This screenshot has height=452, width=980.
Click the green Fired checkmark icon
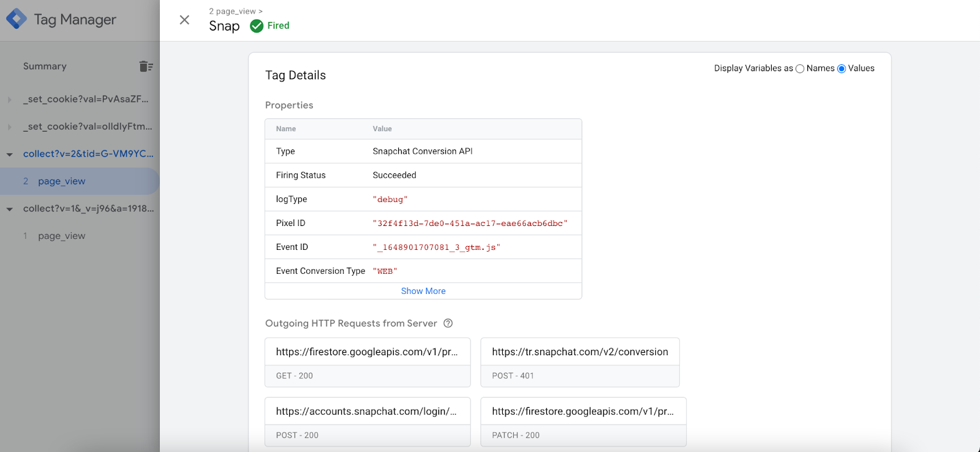tap(257, 26)
